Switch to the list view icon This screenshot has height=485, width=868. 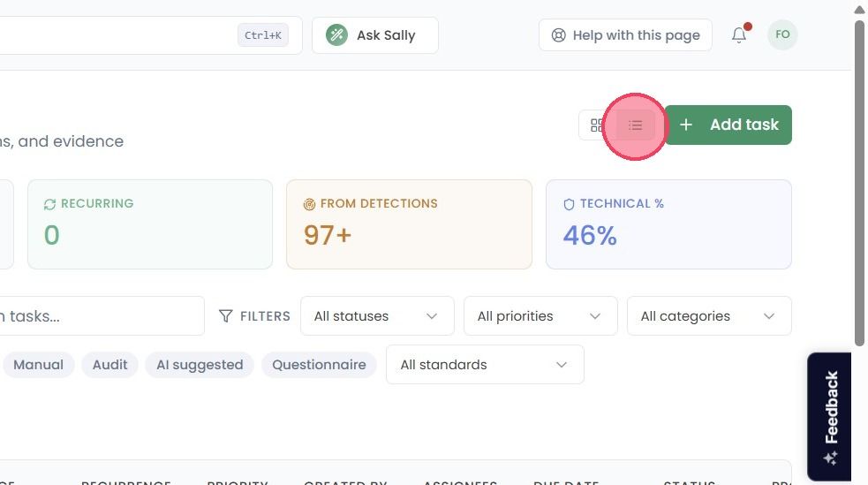click(635, 125)
